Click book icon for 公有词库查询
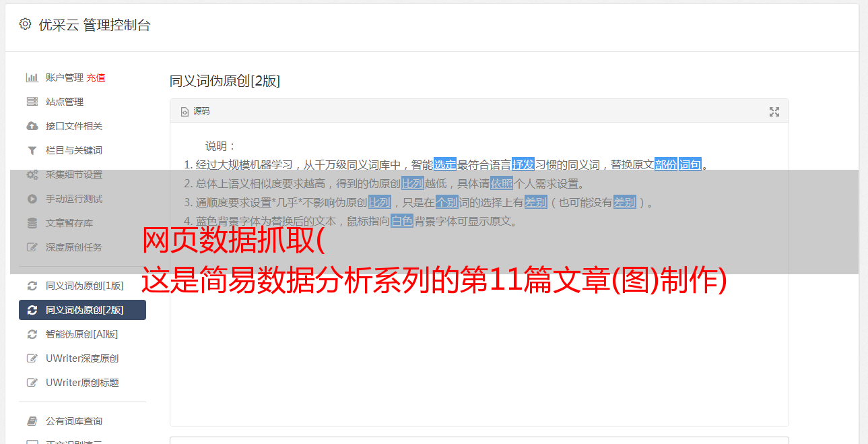The image size is (868, 444). pyautogui.click(x=32, y=421)
